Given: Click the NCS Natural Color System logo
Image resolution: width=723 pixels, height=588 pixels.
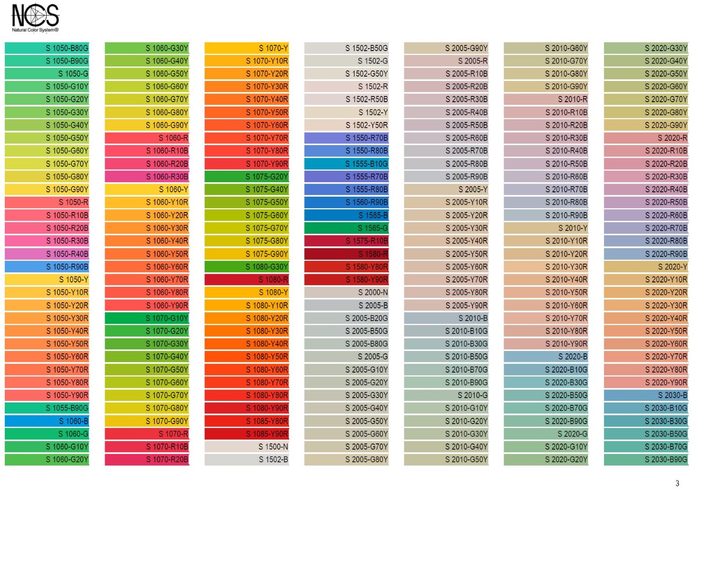Looking at the screenshot, I should click(x=35, y=18).
